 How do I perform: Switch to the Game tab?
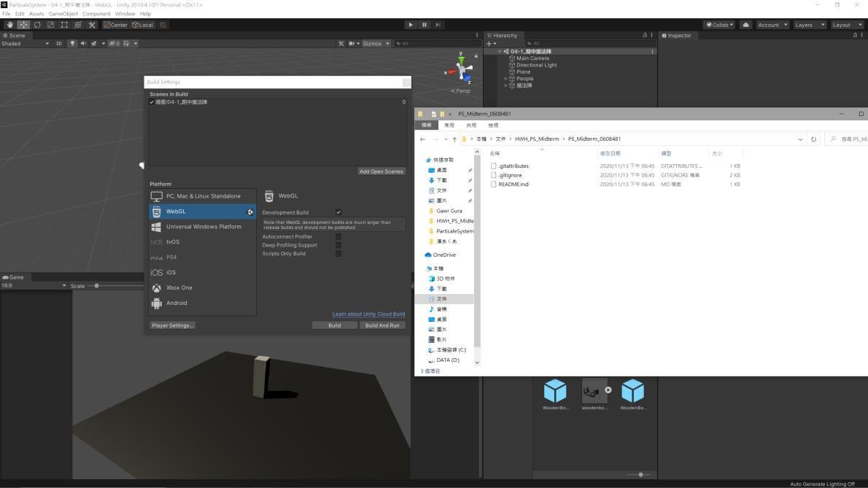point(15,277)
